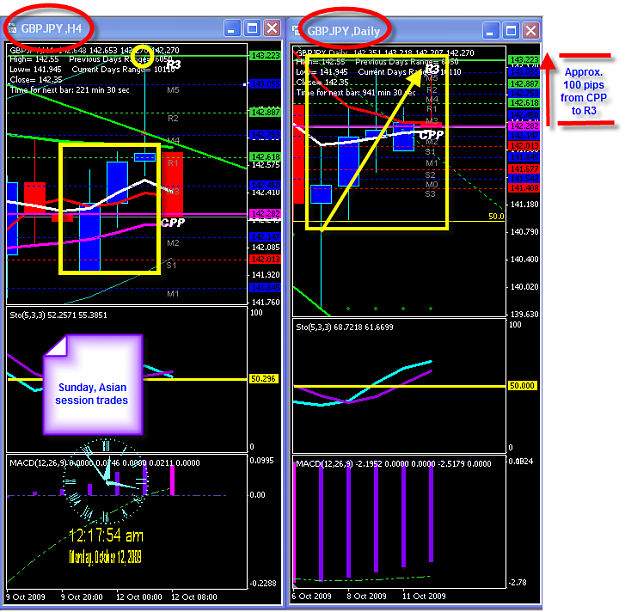Select the GBPJPY,H4 window title
625x612 pixels.
51,29
